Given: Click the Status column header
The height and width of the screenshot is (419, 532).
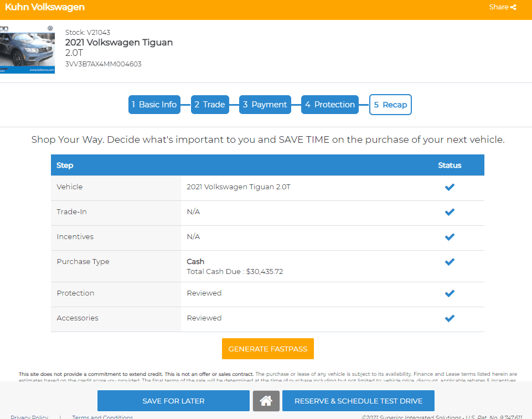Looking at the screenshot, I should tap(450, 165).
